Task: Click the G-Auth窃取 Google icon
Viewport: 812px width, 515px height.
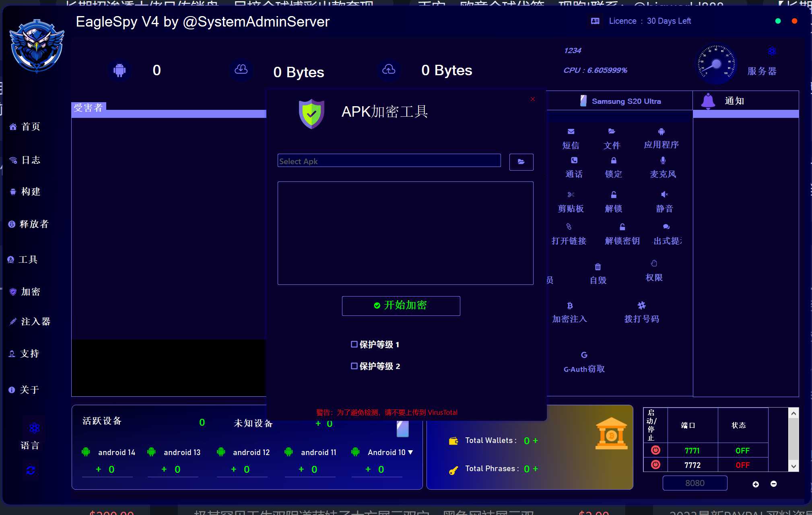Action: click(x=584, y=355)
